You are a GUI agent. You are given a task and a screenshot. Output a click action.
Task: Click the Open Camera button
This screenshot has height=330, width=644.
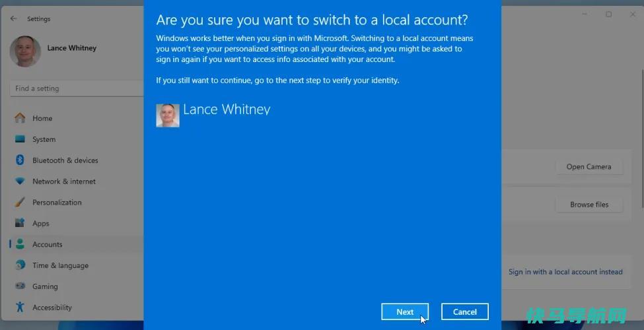(589, 166)
